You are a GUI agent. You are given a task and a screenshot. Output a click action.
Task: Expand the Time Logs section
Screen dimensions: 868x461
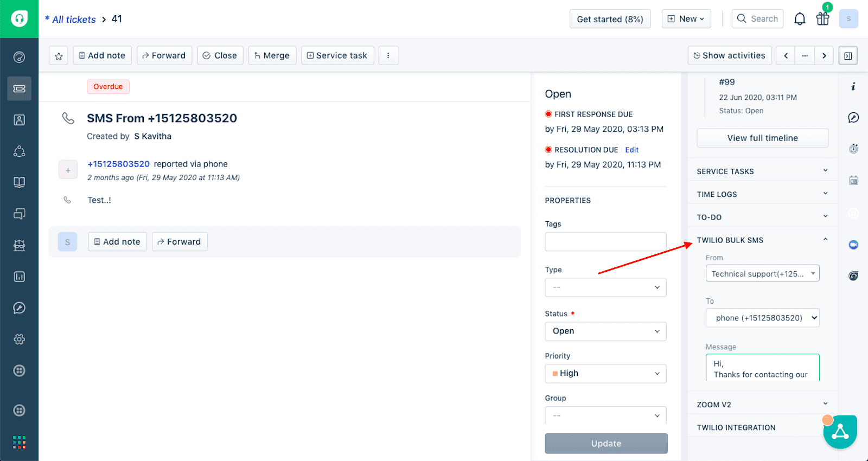click(x=762, y=194)
